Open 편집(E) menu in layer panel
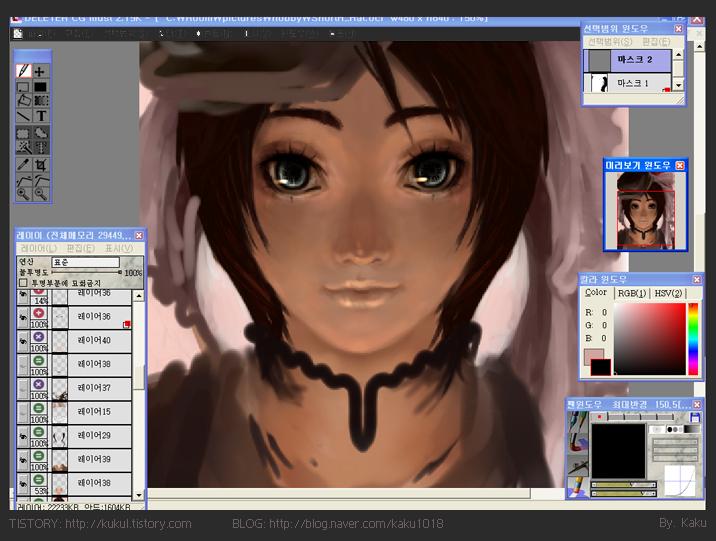The image size is (716, 541). 80,248
